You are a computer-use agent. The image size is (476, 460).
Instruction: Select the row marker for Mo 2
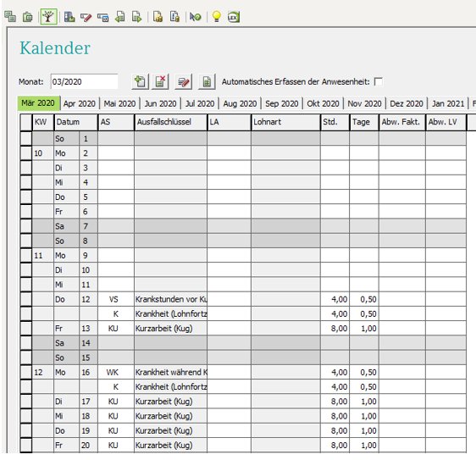click(x=26, y=153)
